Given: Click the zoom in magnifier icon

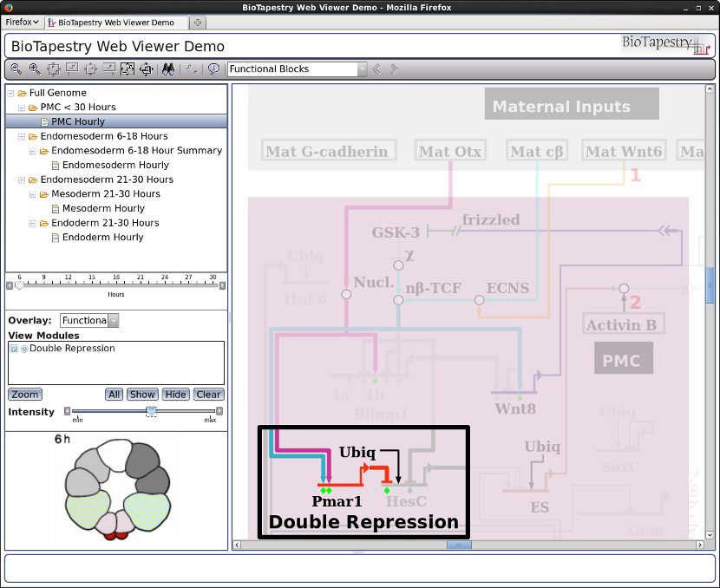Looking at the screenshot, I should (x=35, y=69).
